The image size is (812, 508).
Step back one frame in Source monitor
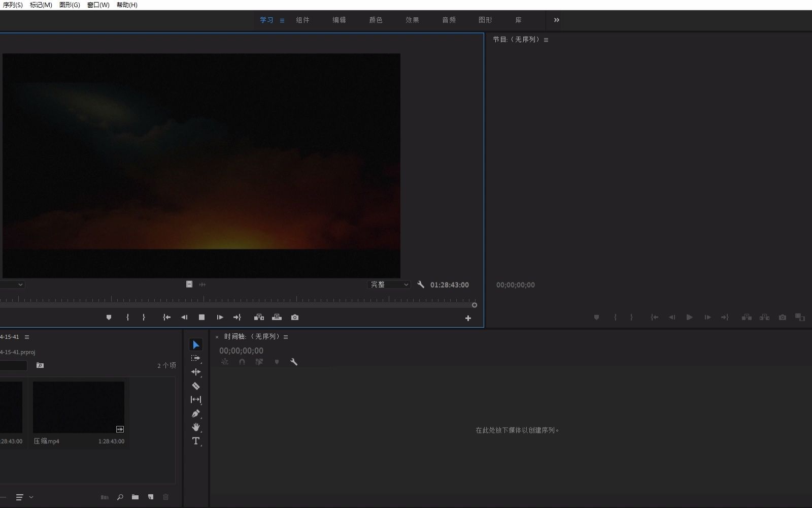(x=184, y=317)
